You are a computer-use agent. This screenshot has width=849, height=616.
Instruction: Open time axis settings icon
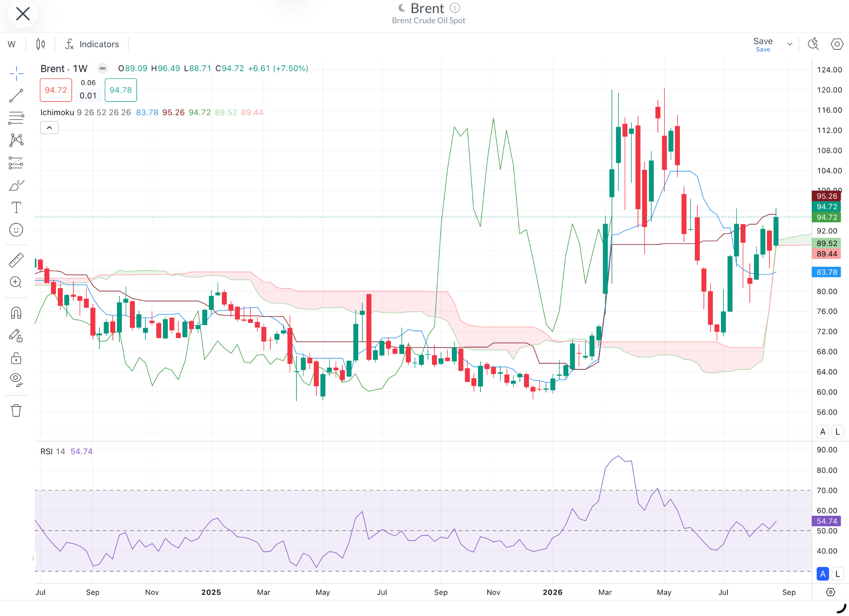point(830,592)
